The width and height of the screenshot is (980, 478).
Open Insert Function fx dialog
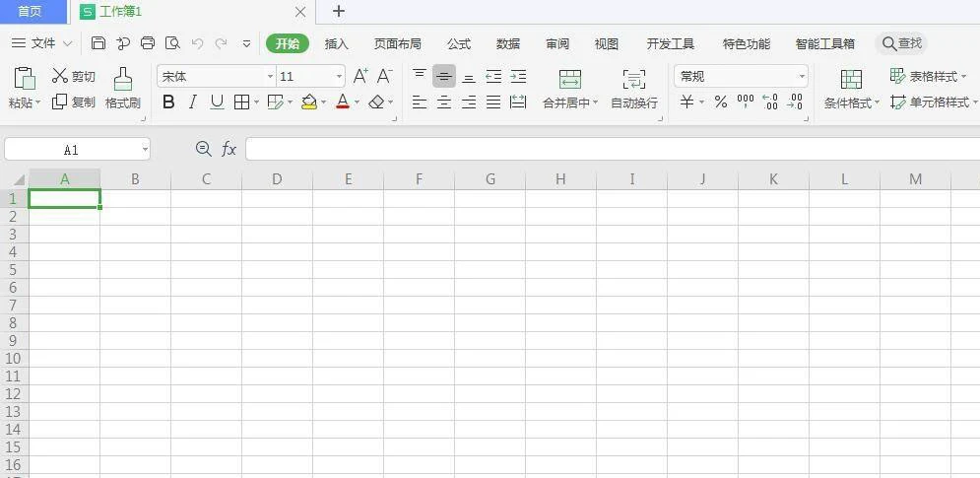click(x=229, y=149)
